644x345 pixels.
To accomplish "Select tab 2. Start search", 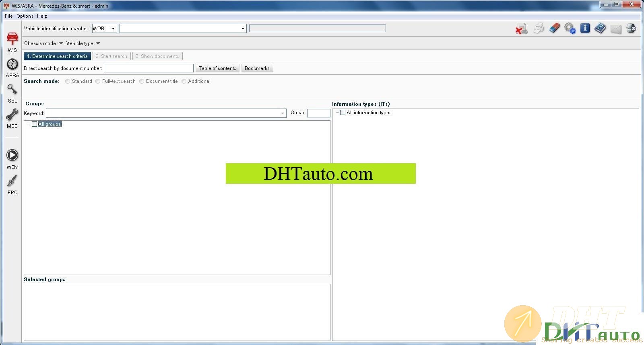I will 111,56.
